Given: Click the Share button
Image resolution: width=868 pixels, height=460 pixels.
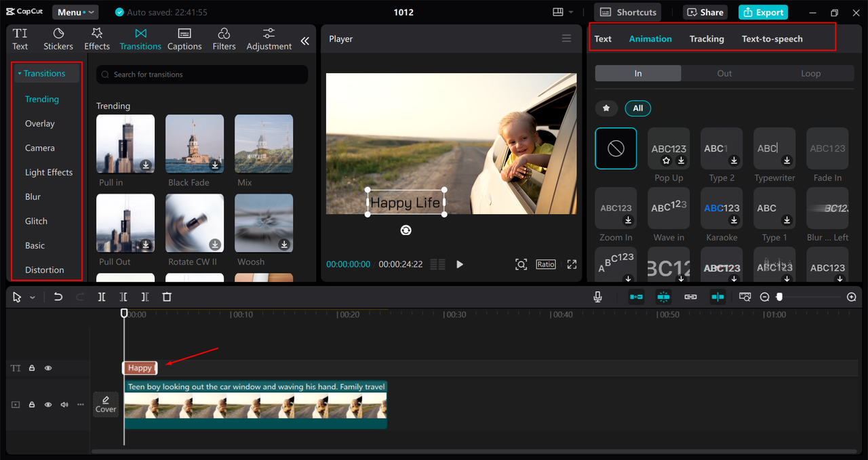Looking at the screenshot, I should [706, 12].
